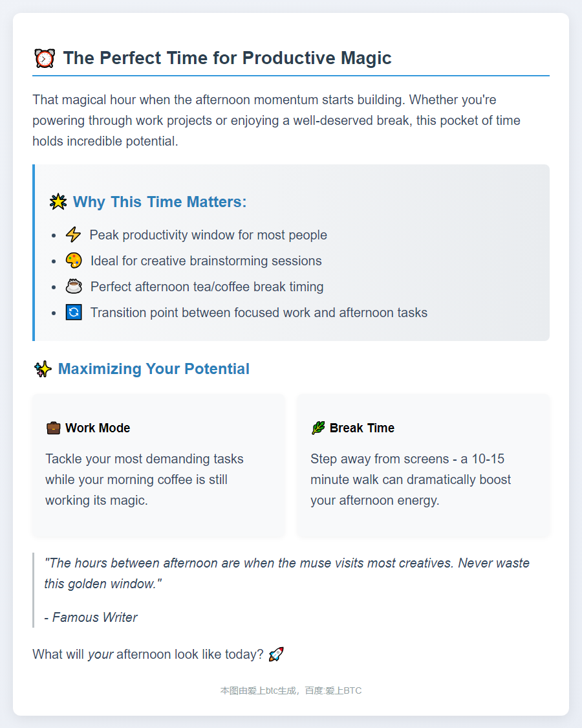Screen dimensions: 582x728
Task: Click the rocket emoji at the end
Action: tap(276, 654)
